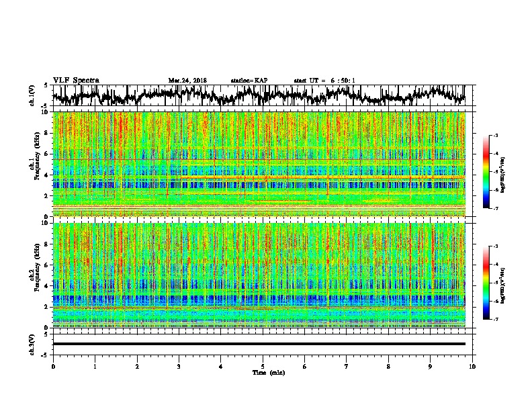532x411 pixels.
Task: Click ch.2 "Frequency (kHz)" axis label
Action: coord(37,268)
